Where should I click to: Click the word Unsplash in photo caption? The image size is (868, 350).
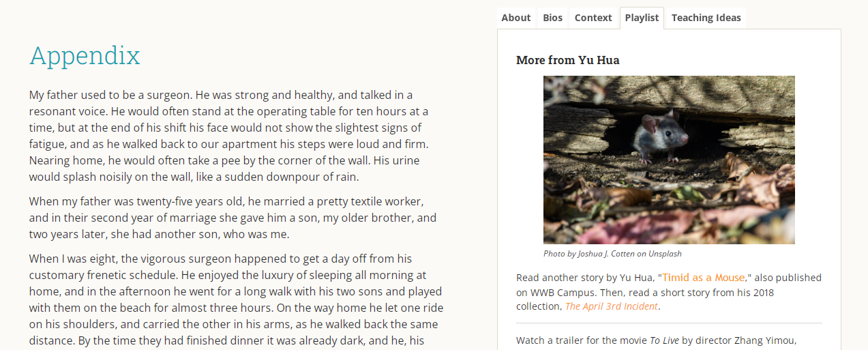tap(664, 254)
